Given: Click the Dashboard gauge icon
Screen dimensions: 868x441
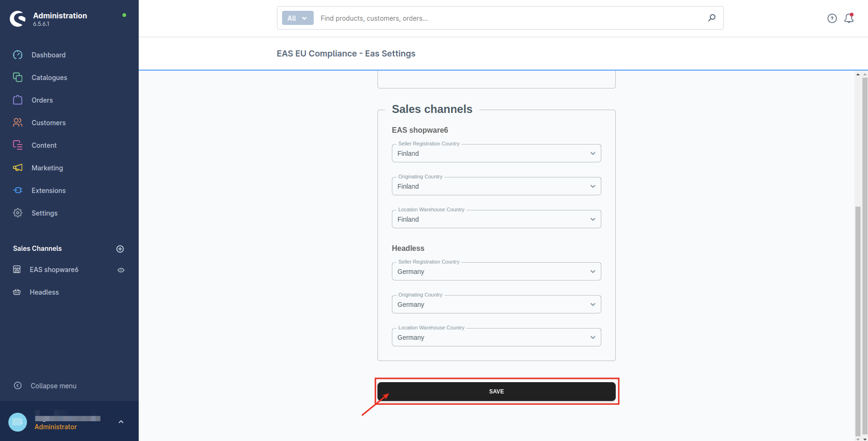Looking at the screenshot, I should tap(18, 55).
